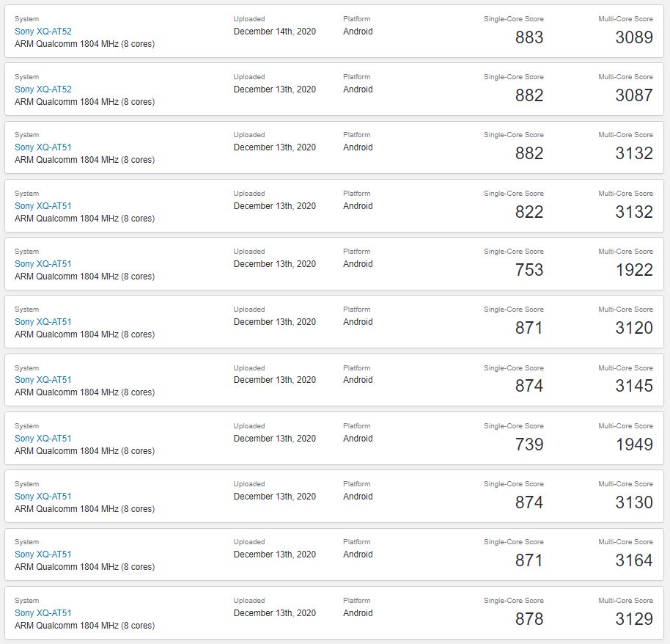Open Sony XQ-AT51 entry scoring 739
This screenshot has height=644, width=670.
tap(43, 439)
